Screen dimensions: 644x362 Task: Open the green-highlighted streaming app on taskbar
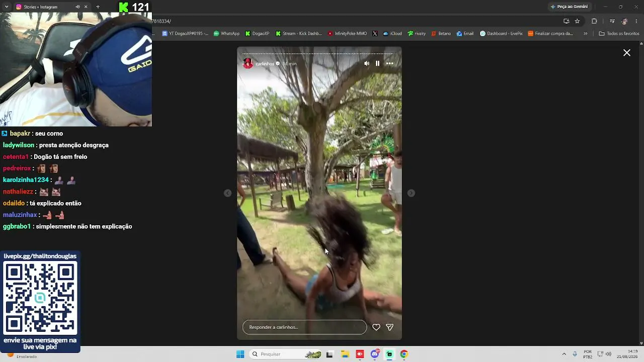point(389,354)
